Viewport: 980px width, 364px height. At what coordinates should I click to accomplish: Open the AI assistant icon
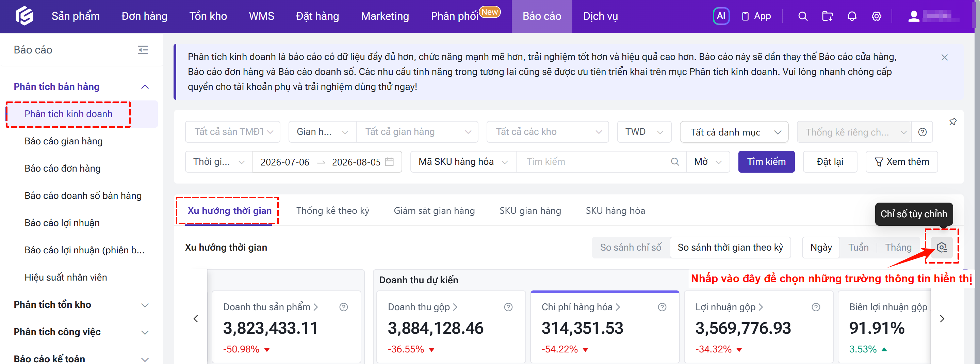[x=721, y=16]
